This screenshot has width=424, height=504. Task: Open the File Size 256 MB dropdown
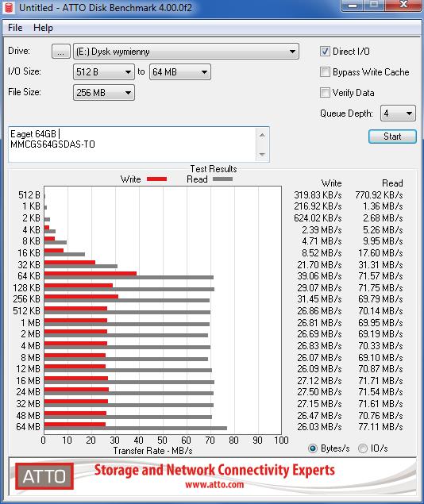click(x=104, y=93)
